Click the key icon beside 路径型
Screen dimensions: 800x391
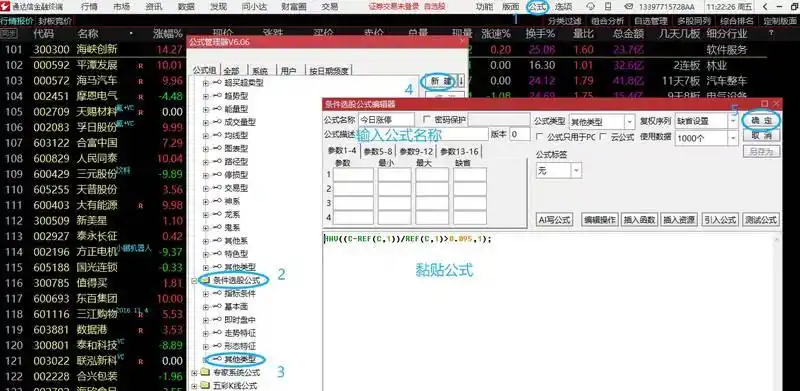216,162
